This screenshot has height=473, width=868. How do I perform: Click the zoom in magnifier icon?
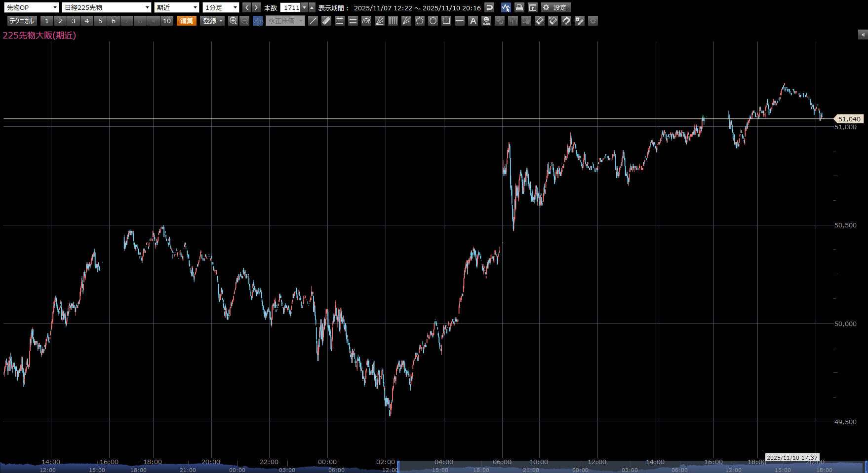tap(233, 21)
